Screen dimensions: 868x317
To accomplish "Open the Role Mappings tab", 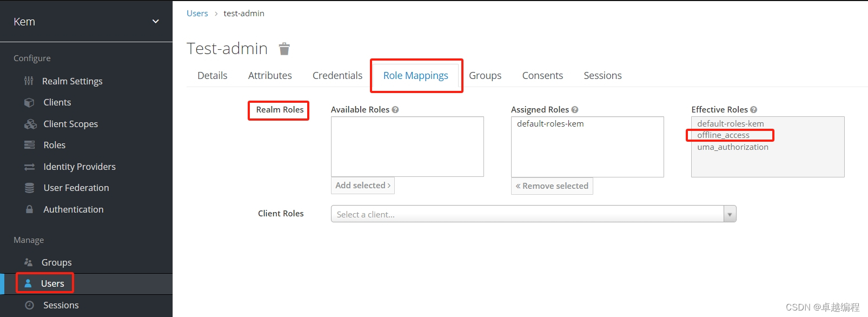I will point(416,76).
